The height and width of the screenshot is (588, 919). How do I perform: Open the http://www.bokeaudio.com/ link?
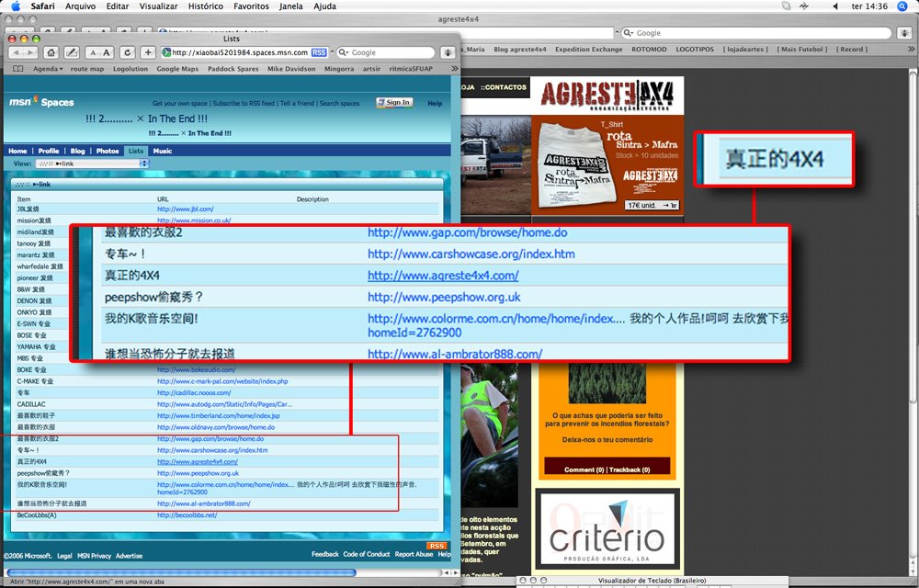tap(197, 369)
